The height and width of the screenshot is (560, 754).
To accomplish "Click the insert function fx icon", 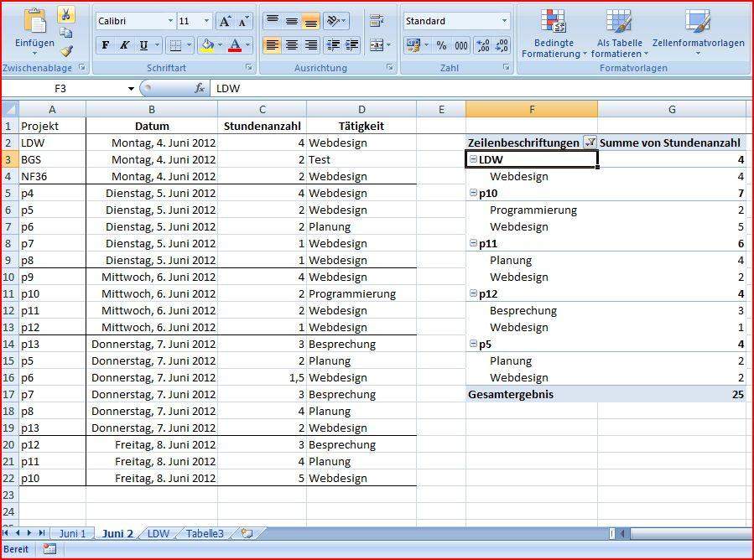I will coord(200,88).
